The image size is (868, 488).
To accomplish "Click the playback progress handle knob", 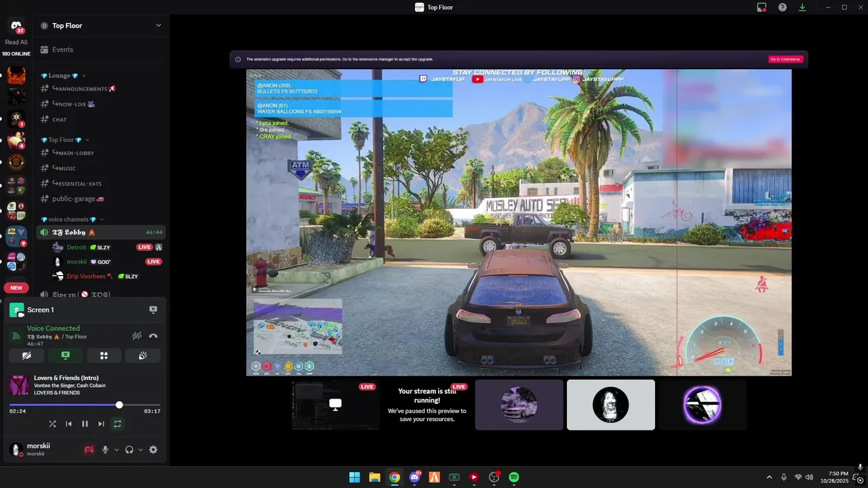I will tap(119, 405).
